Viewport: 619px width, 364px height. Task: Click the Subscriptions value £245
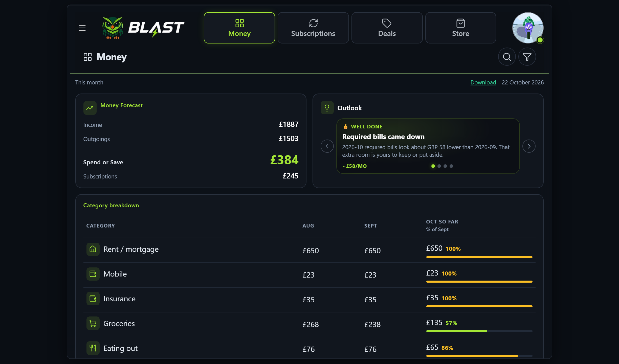point(290,176)
